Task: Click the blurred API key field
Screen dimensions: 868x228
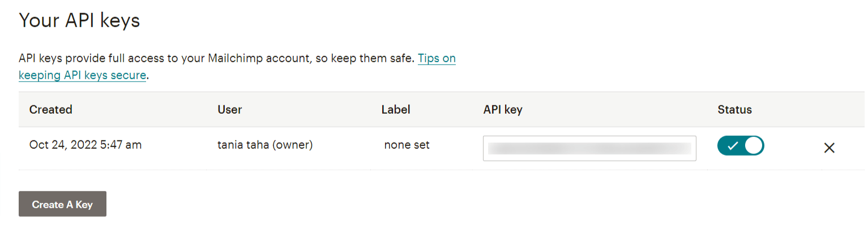Action: click(589, 148)
